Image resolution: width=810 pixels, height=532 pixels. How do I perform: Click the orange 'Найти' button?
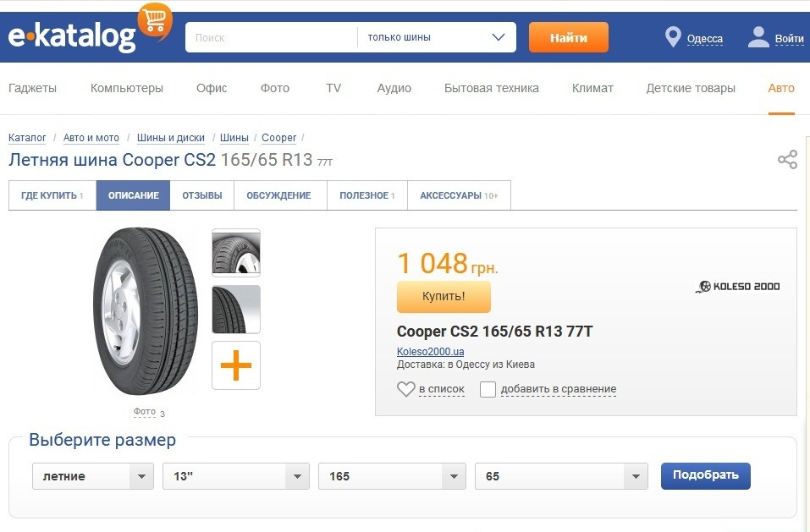(568, 37)
